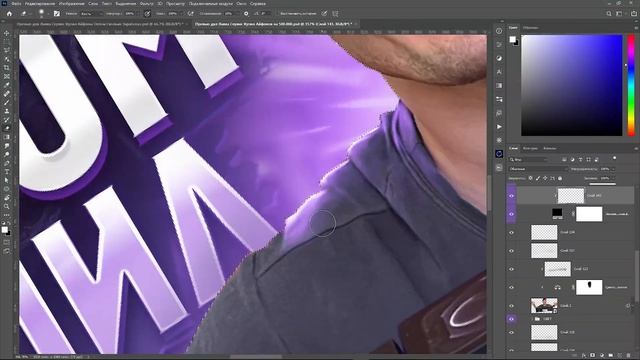This screenshot has height=360, width=640.
Task: Click the vertical rainbow hue slider
Action: (x=631, y=85)
